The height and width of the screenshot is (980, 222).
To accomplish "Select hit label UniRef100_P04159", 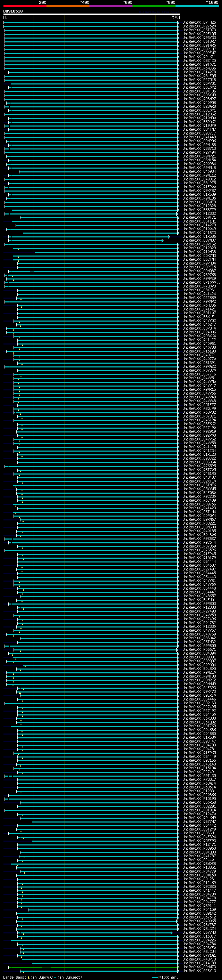I will pos(199,910).
